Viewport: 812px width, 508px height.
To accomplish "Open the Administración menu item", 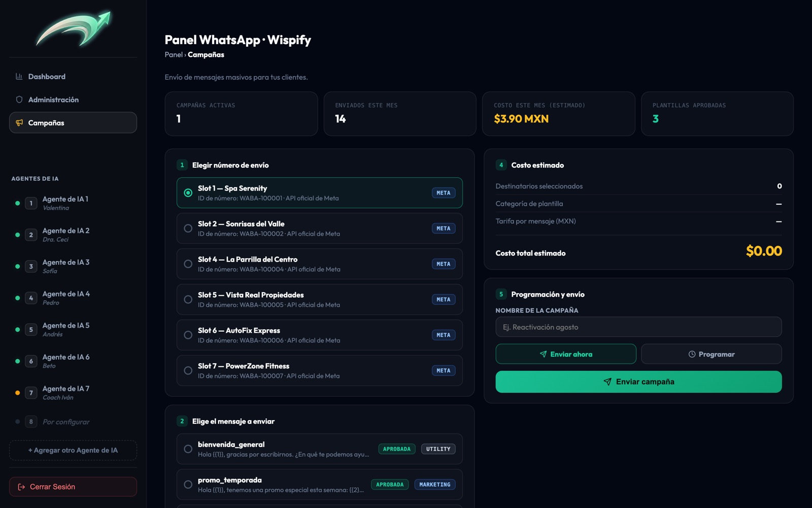I will (73, 100).
